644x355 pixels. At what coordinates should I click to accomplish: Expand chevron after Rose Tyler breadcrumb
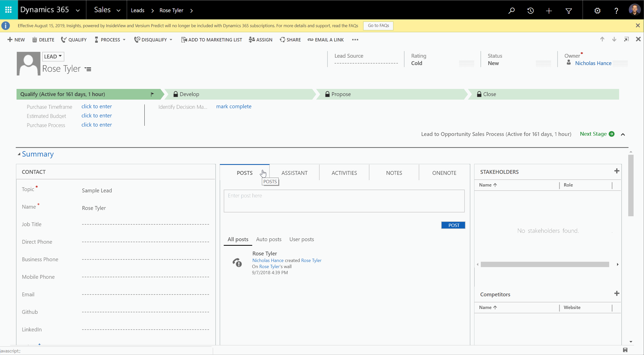[191, 10]
